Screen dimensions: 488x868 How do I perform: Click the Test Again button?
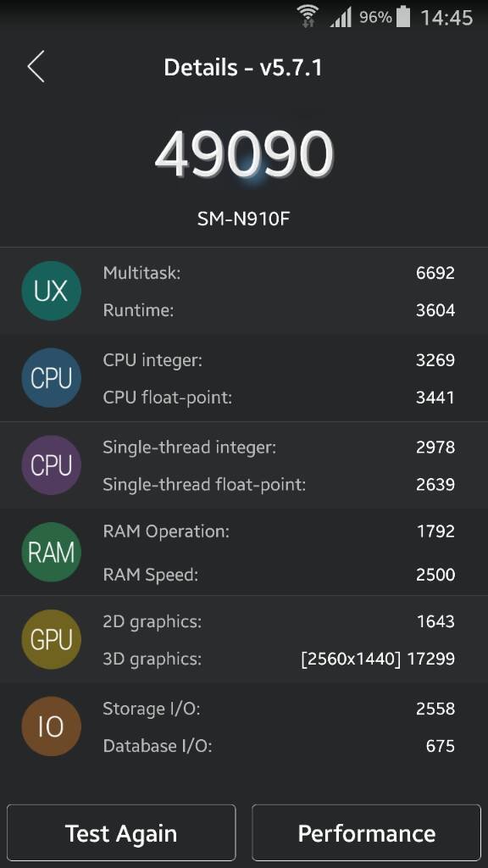point(121,832)
